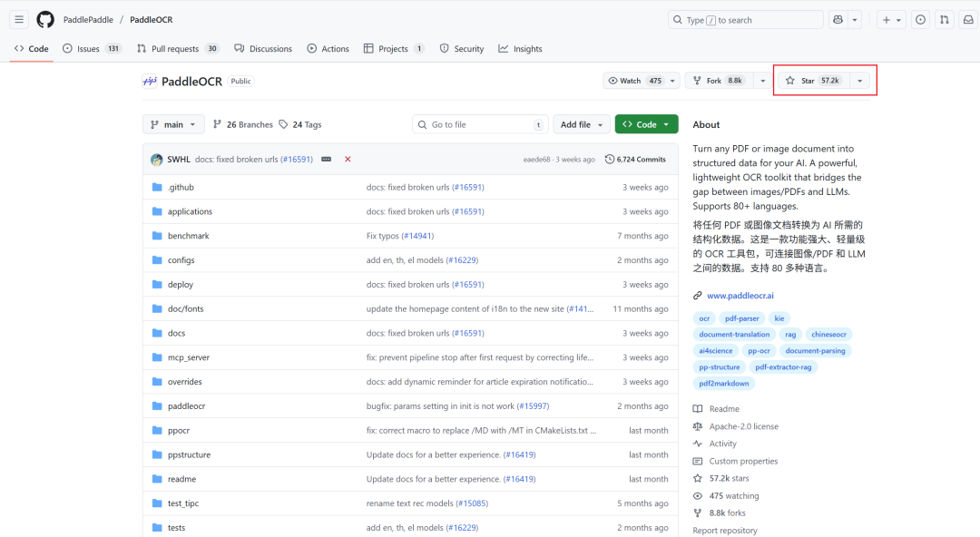Image resolution: width=980 pixels, height=537 pixels.
Task: Fork the repository
Action: pyautogui.click(x=719, y=81)
